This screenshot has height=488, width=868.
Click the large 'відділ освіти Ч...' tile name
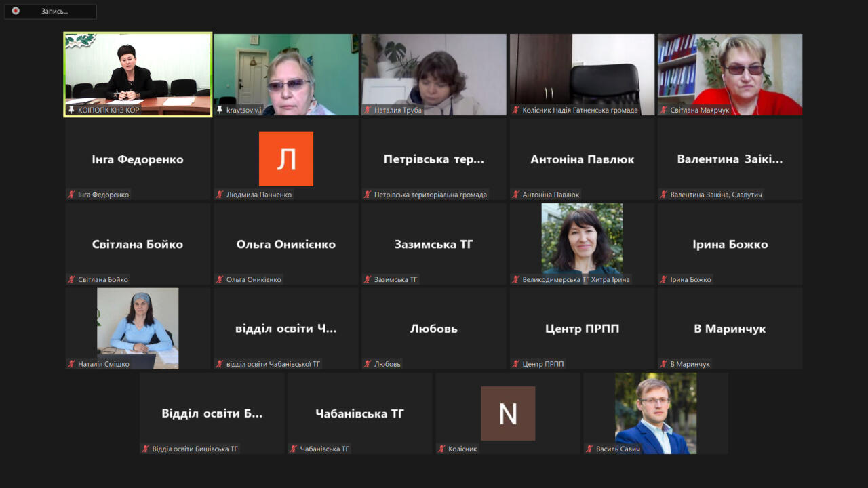click(286, 329)
